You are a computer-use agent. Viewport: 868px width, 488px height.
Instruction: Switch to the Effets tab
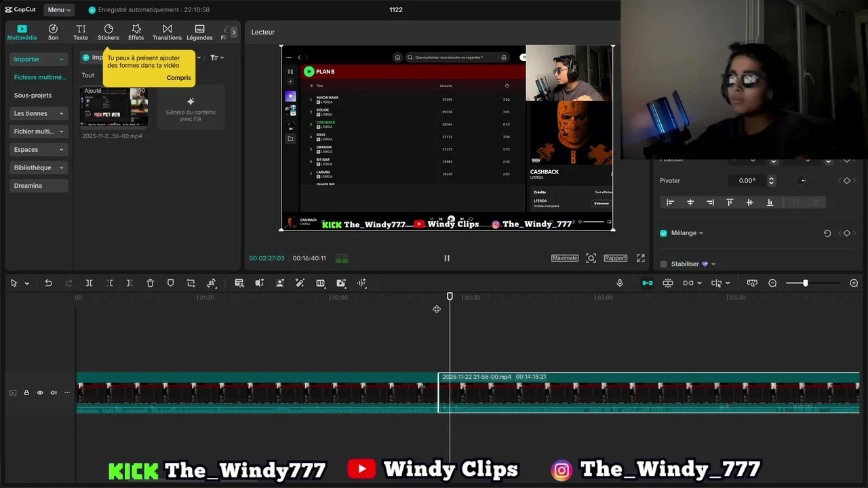pyautogui.click(x=136, y=32)
